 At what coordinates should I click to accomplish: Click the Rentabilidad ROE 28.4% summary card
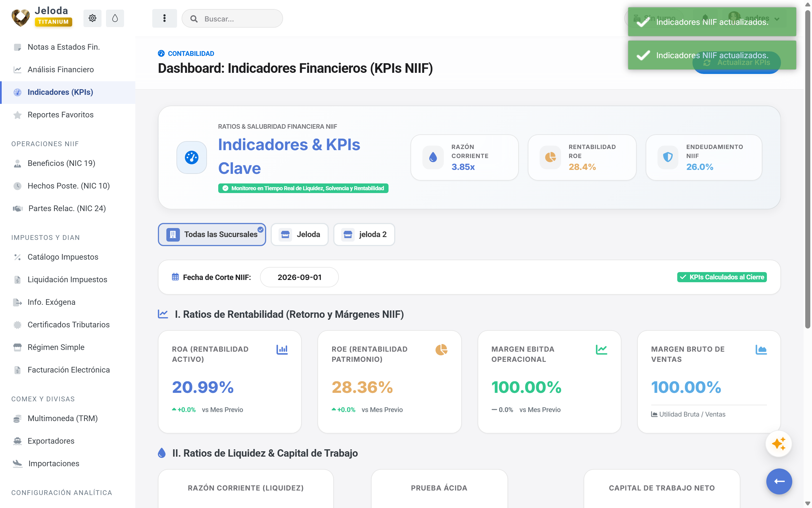coord(582,157)
